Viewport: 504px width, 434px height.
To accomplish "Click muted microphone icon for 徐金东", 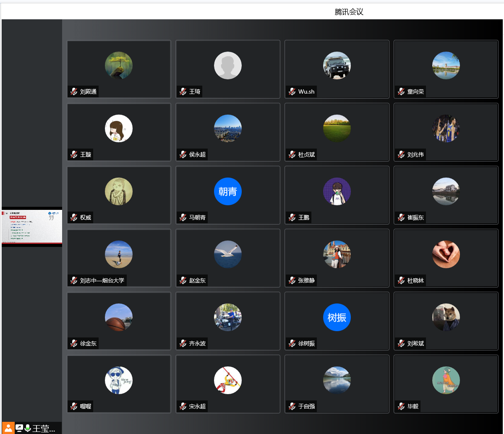I will click(74, 343).
